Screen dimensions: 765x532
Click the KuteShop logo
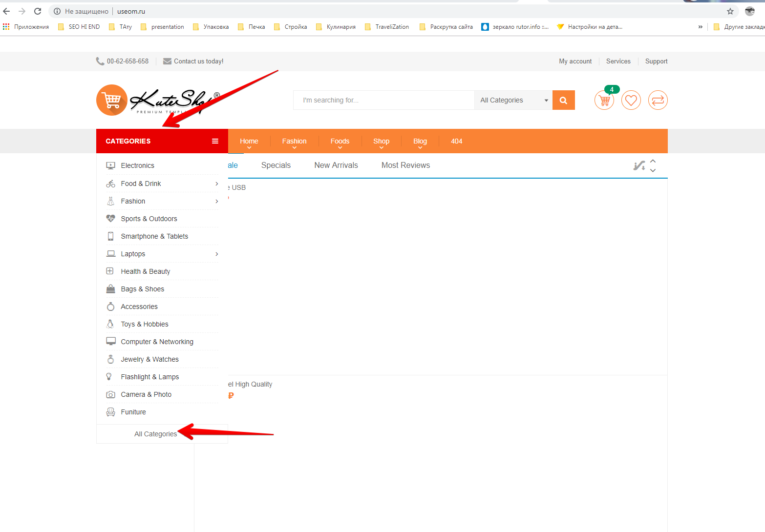pyautogui.click(x=158, y=101)
